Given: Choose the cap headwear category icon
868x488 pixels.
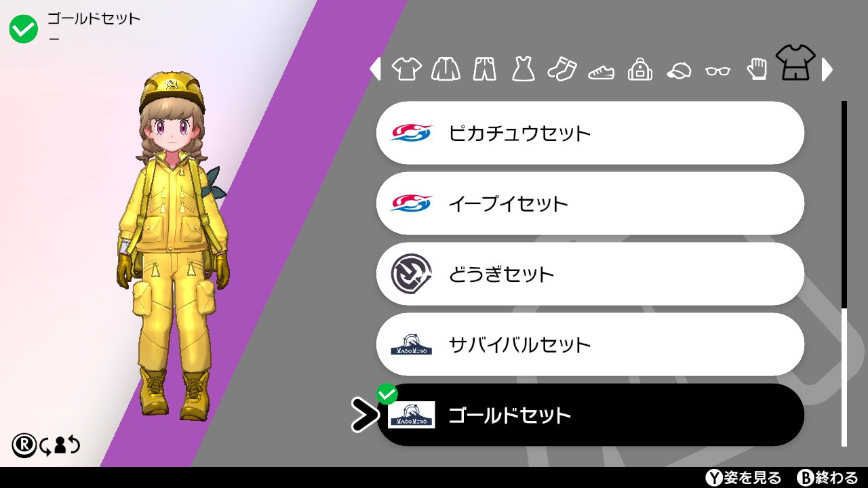Looking at the screenshot, I should coord(679,70).
